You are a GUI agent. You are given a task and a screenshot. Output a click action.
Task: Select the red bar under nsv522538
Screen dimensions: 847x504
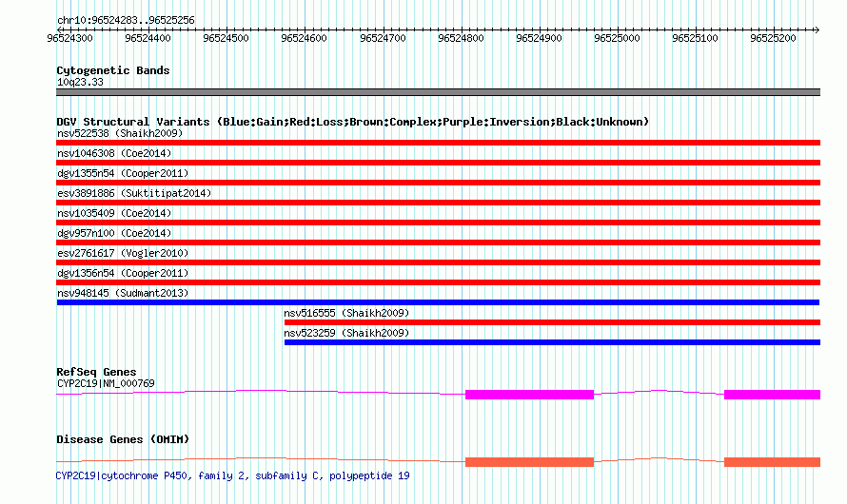coord(438,143)
